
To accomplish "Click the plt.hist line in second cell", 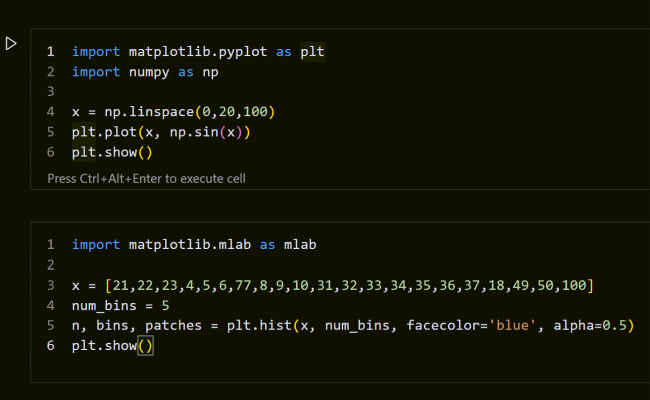I will (x=353, y=325).
